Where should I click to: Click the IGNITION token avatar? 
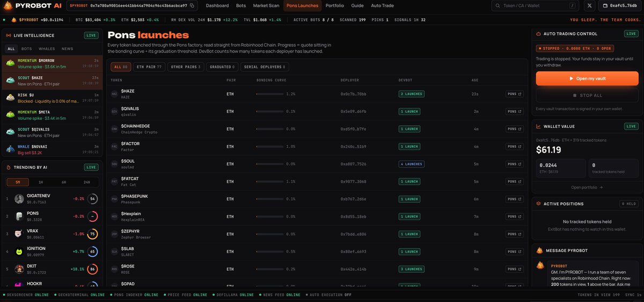(x=19, y=251)
